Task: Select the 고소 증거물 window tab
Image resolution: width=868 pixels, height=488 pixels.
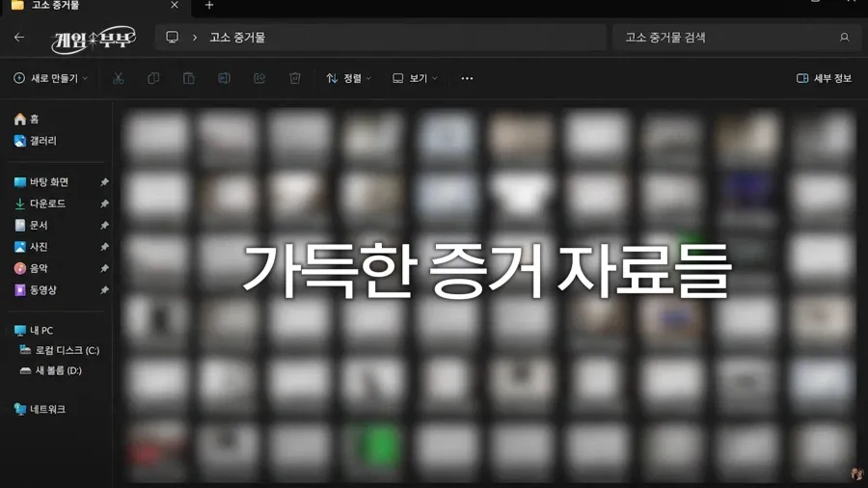Action: 95,6
